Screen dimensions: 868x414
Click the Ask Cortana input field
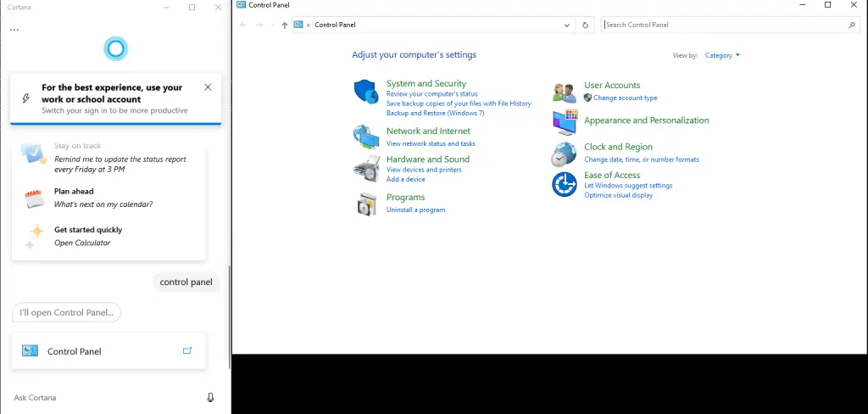pos(105,397)
